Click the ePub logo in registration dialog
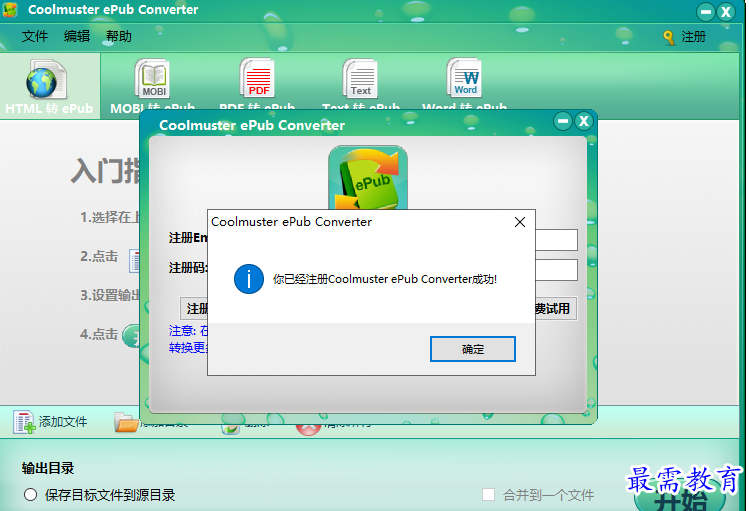Screen dimensions: 749x511 coord(368,178)
